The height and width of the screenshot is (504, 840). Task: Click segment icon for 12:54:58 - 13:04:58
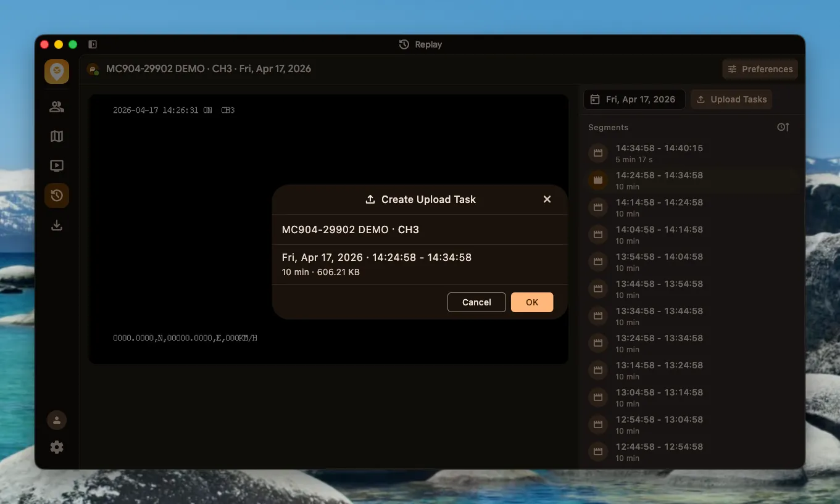(597, 424)
